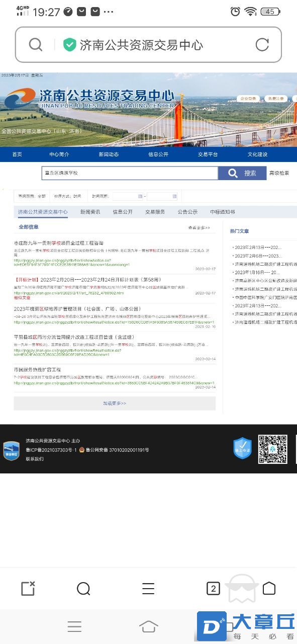Screen dimensions: 297x644
Task: Tap the Wi-Fi status bar icon
Action: [250, 11]
